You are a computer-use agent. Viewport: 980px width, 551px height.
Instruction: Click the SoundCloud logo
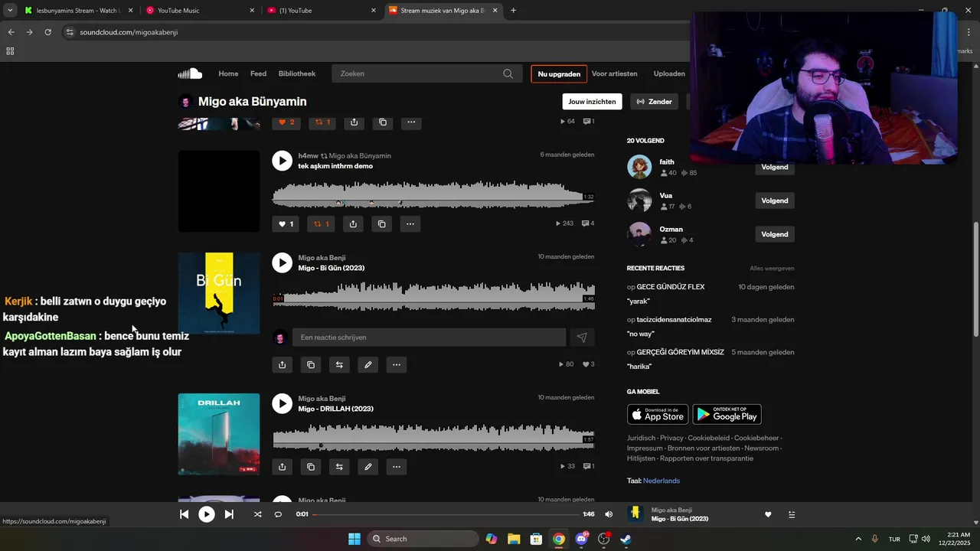pos(190,73)
